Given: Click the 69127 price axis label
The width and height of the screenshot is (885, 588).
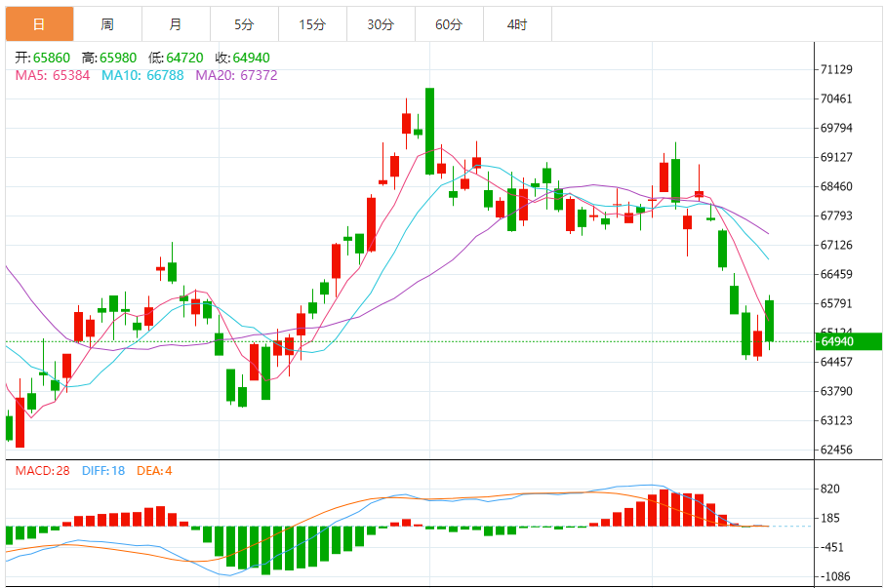Looking at the screenshot, I should click(836, 157).
